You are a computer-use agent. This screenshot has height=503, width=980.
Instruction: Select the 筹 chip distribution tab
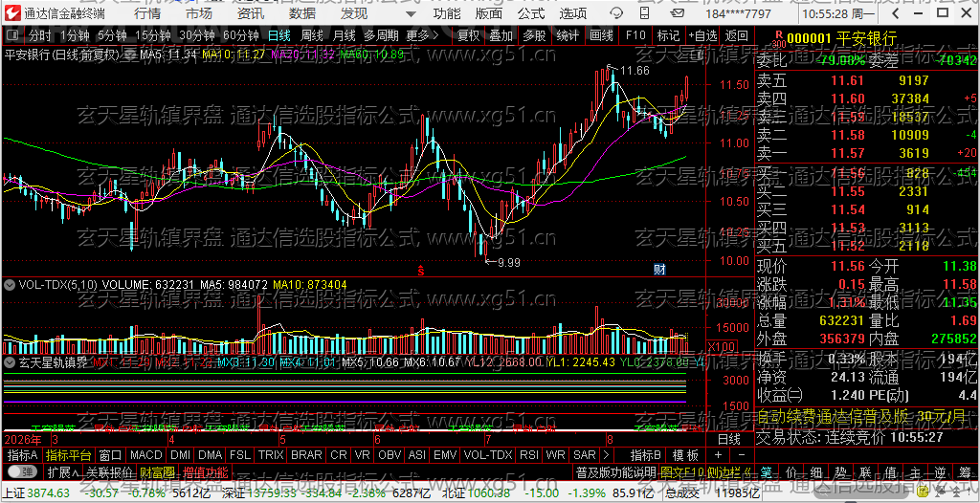point(965,471)
